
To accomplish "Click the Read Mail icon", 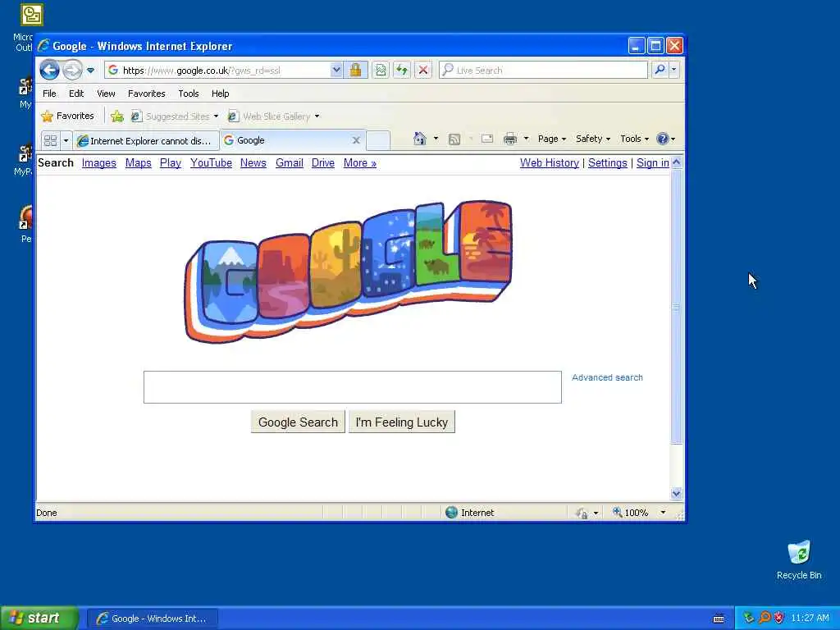I will (x=487, y=139).
